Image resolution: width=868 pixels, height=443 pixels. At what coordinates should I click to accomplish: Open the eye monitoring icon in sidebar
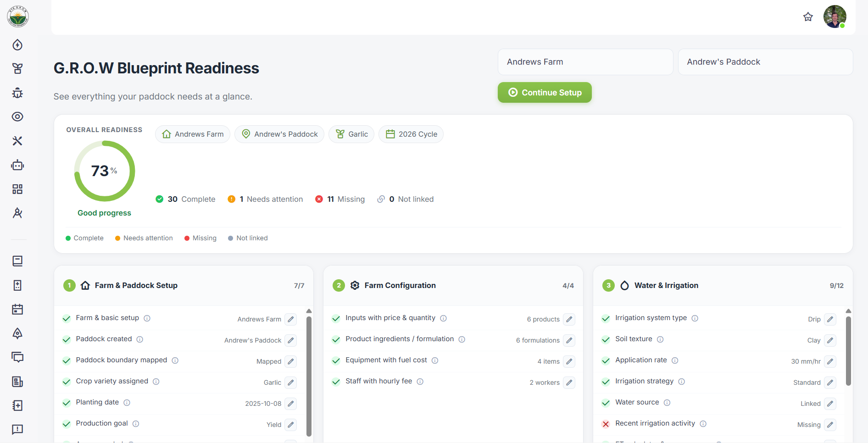click(x=17, y=116)
